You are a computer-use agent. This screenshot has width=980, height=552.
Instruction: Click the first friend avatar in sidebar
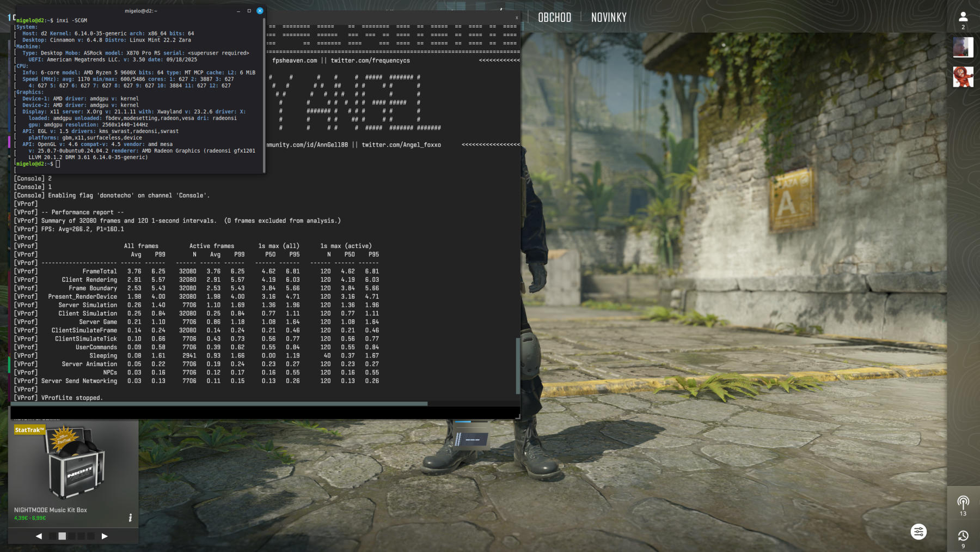963,47
